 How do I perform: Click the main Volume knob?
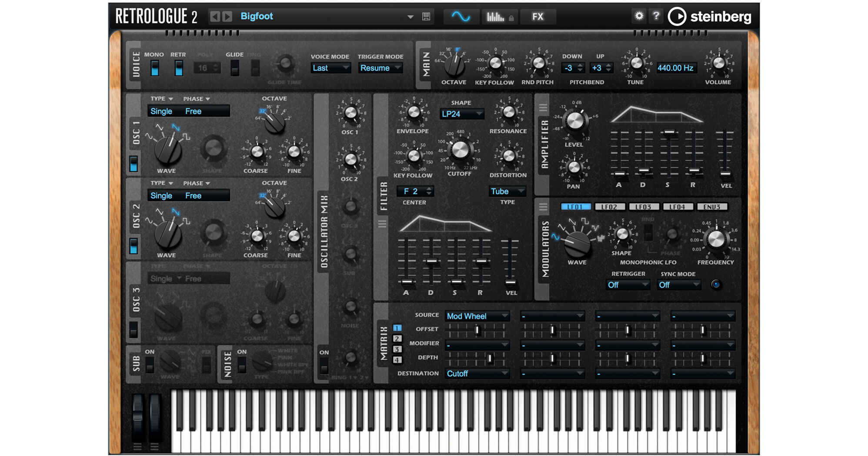point(719,63)
